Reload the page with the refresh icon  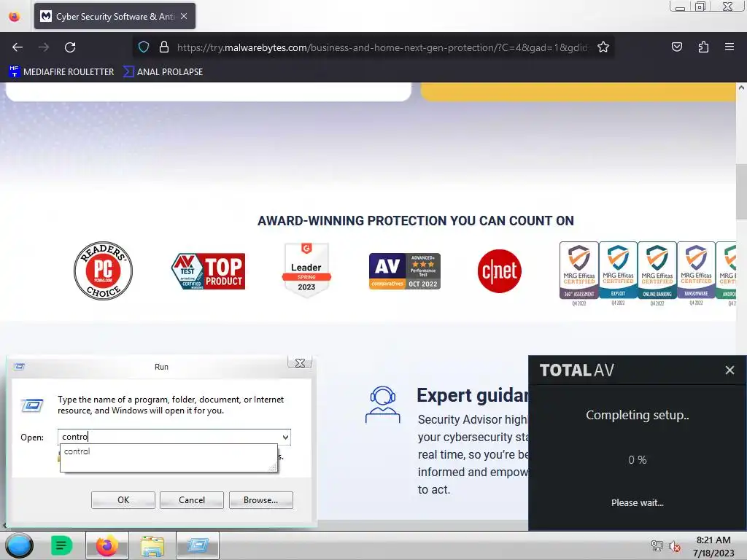(70, 47)
